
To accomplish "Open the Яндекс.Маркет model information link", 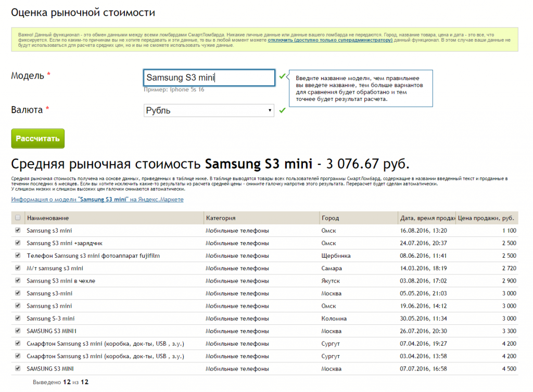I will [97, 199].
